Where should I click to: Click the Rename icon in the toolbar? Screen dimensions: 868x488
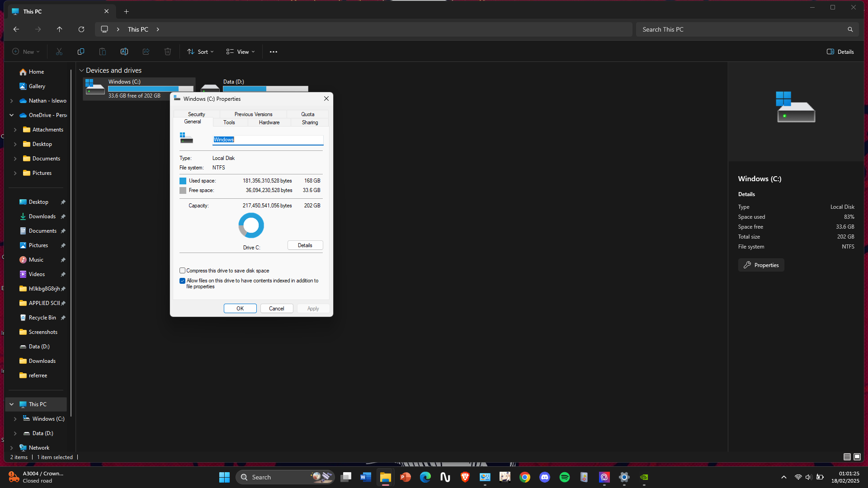pyautogui.click(x=124, y=52)
